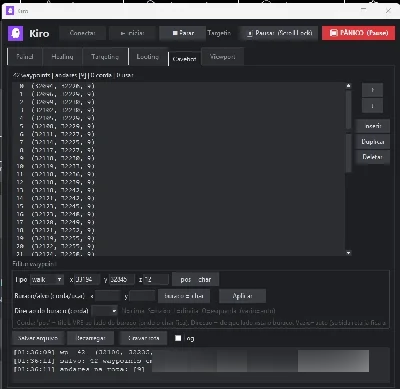
Task: Select waypoint row 6 in the list
Action: (178, 134)
